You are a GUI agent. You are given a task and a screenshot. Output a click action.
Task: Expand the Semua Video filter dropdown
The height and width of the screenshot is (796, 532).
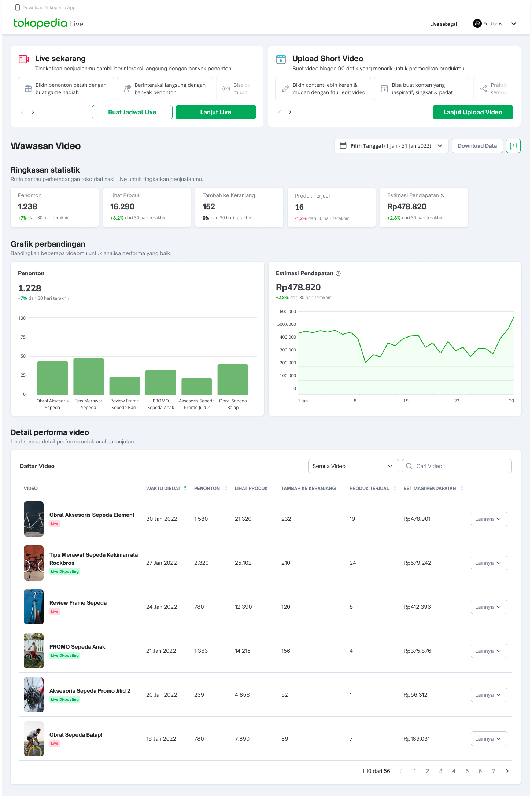tap(353, 466)
